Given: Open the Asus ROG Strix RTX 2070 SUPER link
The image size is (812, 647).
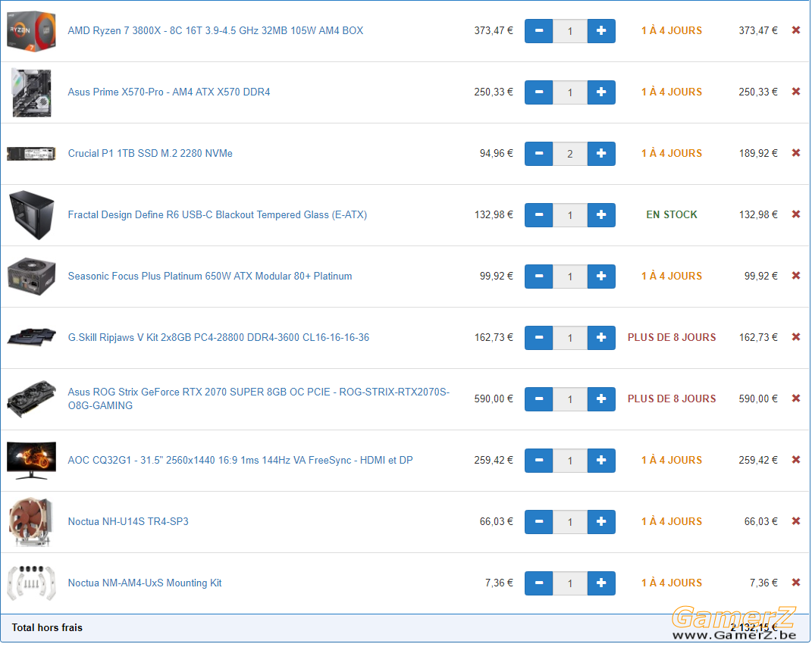Looking at the screenshot, I should (x=259, y=399).
